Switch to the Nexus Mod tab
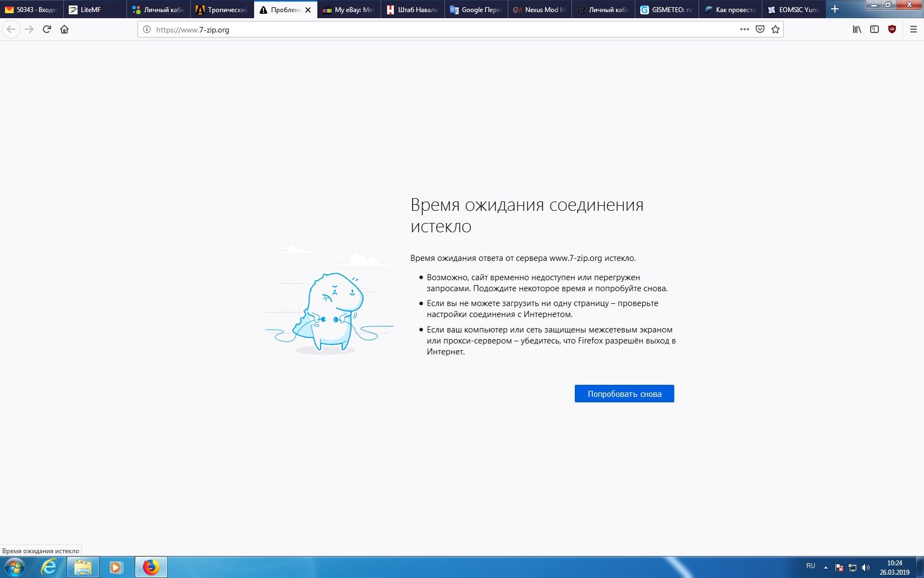 point(539,10)
